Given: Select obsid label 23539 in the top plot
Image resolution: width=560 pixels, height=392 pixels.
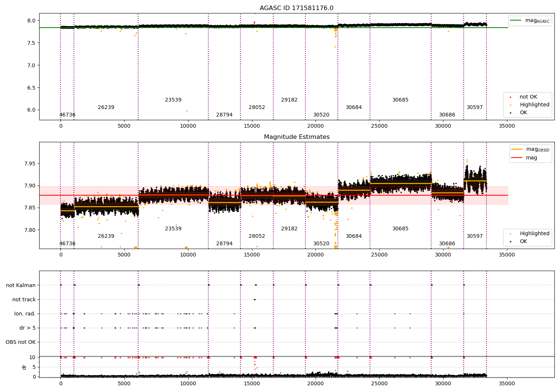Looking at the screenshot, I should [x=173, y=100].
